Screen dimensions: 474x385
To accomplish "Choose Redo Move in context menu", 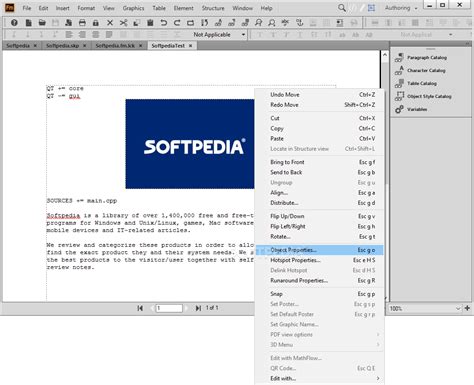I will coord(320,105).
